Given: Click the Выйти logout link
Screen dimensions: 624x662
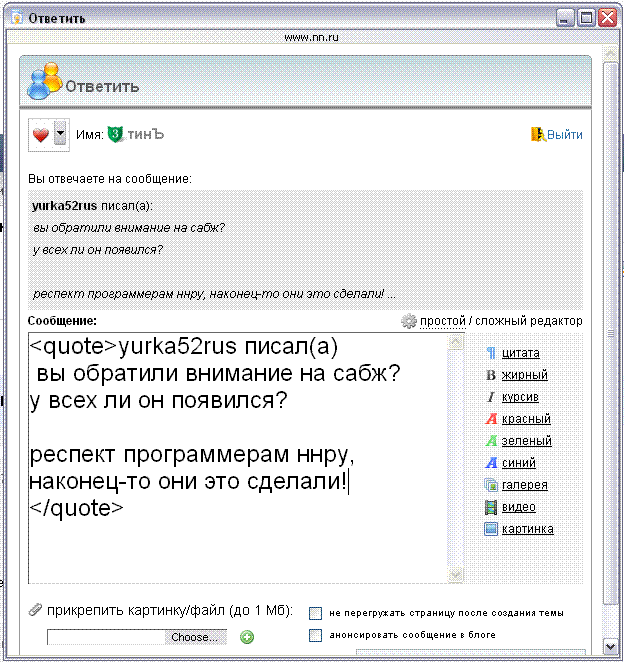Looking at the screenshot, I should 565,135.
